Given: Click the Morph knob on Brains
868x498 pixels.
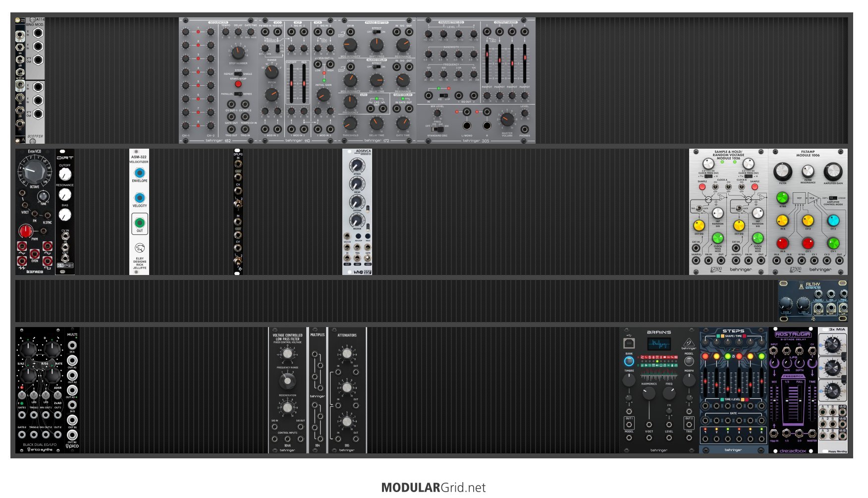Looking at the screenshot, I should [x=689, y=380].
